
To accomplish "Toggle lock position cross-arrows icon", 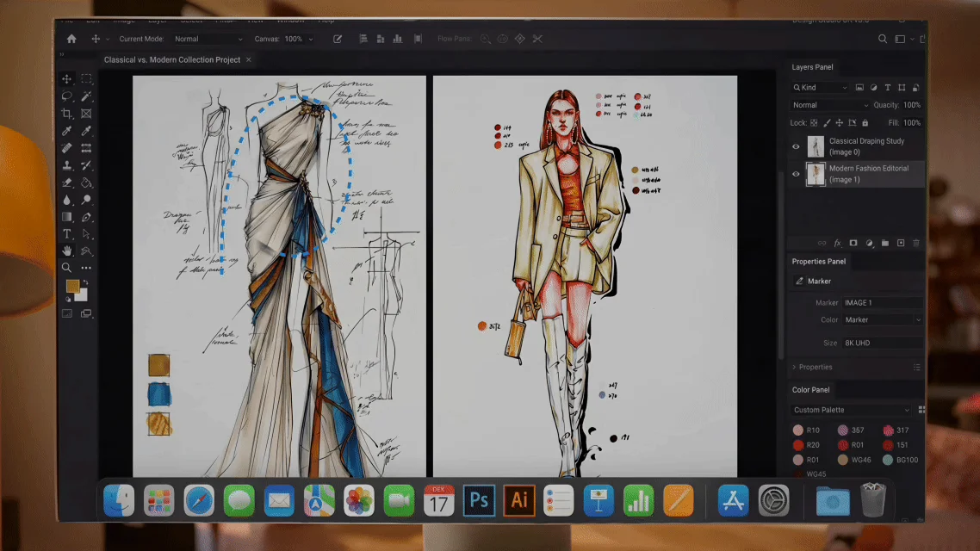I will 840,123.
